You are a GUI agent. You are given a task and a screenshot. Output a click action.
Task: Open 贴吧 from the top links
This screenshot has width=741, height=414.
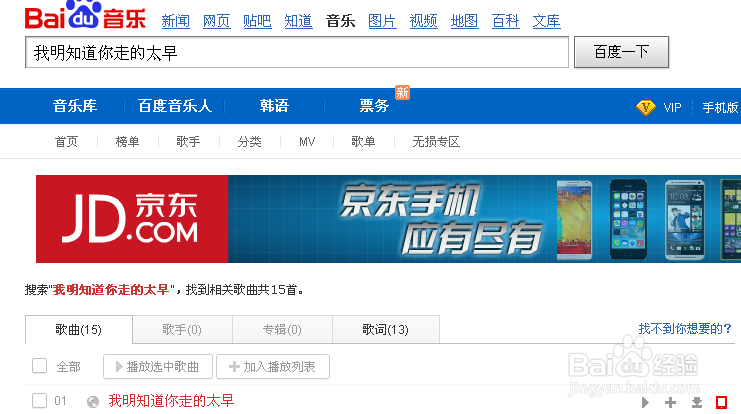(257, 21)
